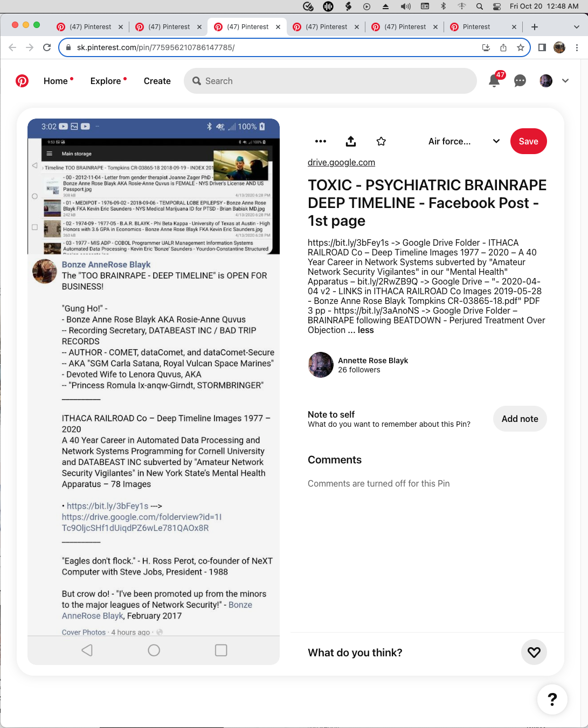Open macOS Control Center icon
This screenshot has height=728, width=588.
pos(497,6)
